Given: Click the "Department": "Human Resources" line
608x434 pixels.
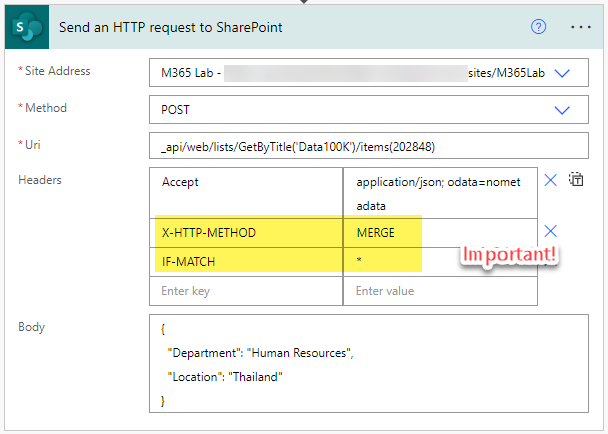Looking at the screenshot, I should 260,353.
